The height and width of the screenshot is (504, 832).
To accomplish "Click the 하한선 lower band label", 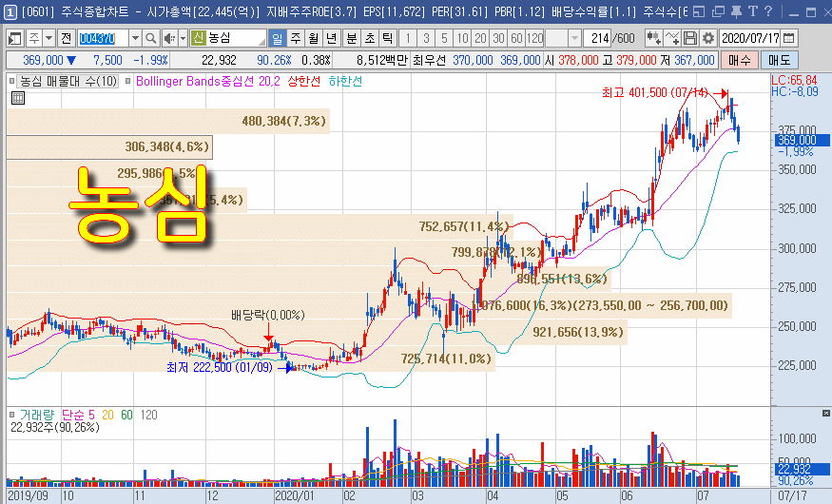I will [x=345, y=81].
